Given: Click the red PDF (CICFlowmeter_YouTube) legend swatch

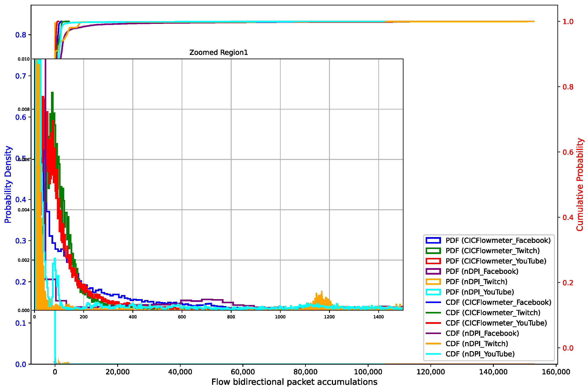Looking at the screenshot, I should point(433,261).
